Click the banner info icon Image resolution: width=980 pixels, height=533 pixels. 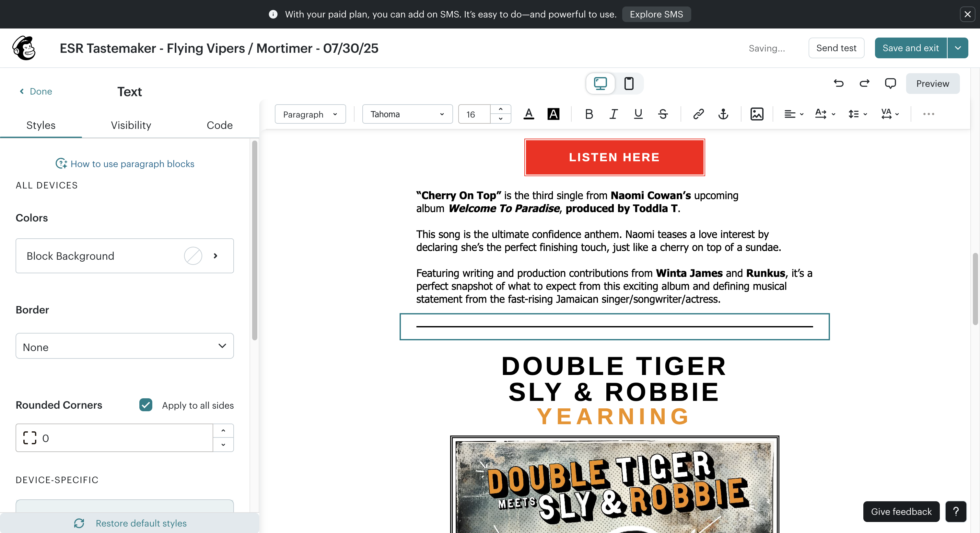point(273,14)
